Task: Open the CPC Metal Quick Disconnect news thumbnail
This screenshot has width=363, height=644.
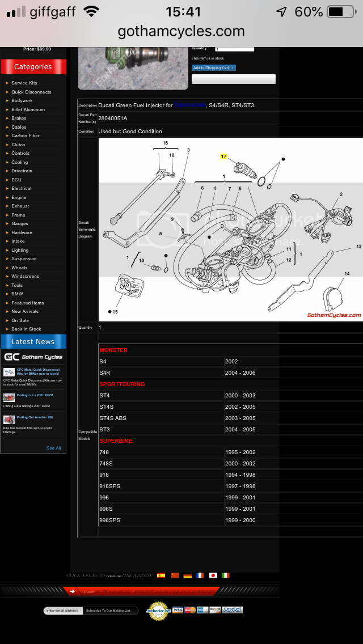Action: coord(9,372)
